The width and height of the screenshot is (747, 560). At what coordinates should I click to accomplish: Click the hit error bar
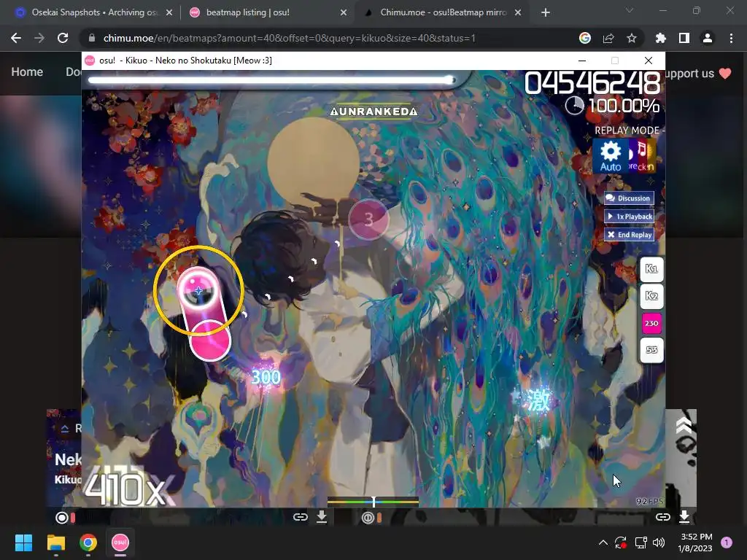point(373,502)
